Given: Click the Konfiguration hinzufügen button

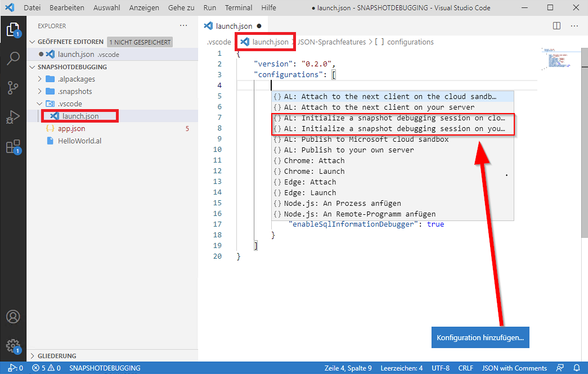Looking at the screenshot, I should click(x=480, y=337).
